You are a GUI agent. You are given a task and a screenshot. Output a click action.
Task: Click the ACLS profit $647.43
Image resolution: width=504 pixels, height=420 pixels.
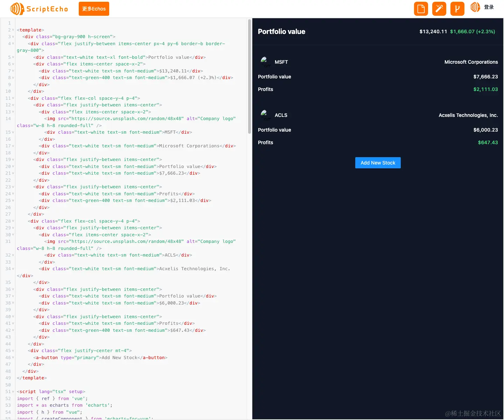pyautogui.click(x=488, y=142)
